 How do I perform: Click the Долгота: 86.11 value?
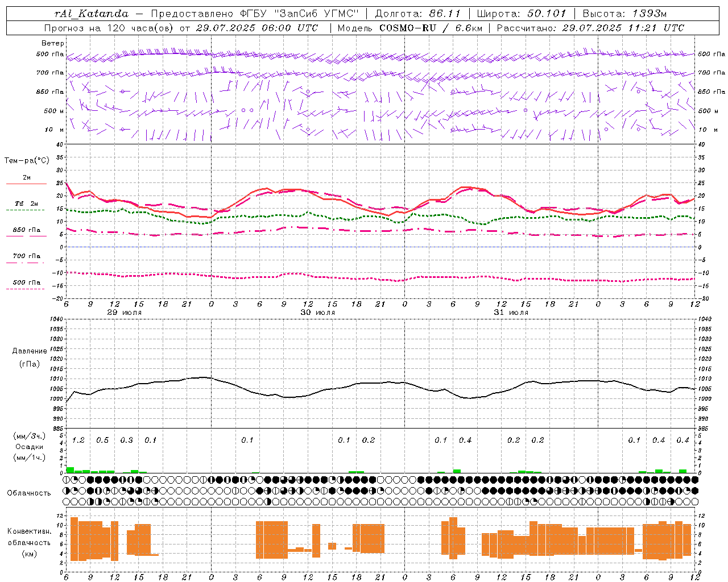pyautogui.click(x=418, y=14)
